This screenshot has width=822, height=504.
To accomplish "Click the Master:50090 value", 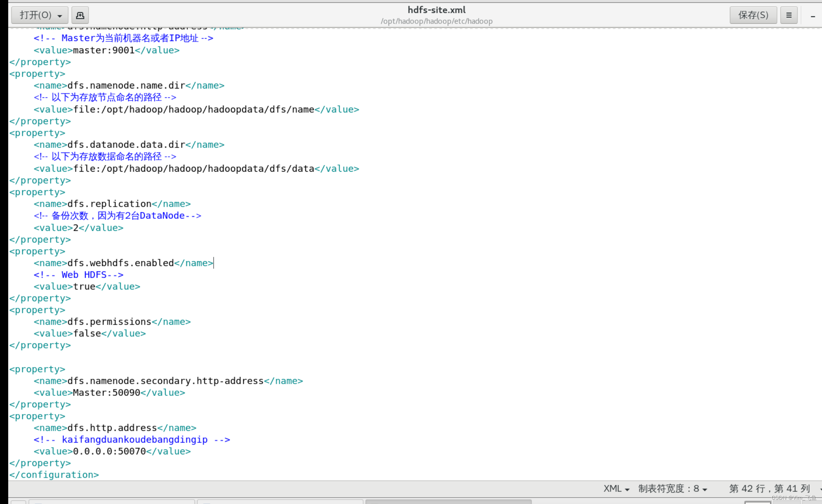I will pos(106,393).
